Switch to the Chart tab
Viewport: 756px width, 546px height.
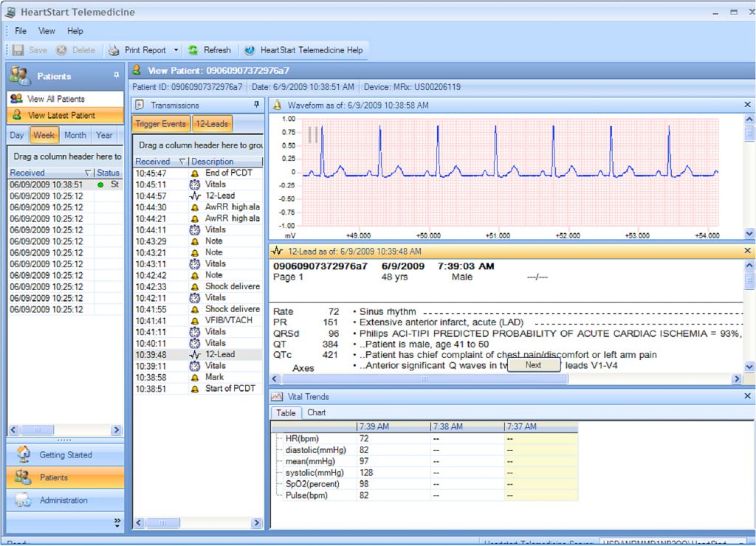[x=316, y=412]
